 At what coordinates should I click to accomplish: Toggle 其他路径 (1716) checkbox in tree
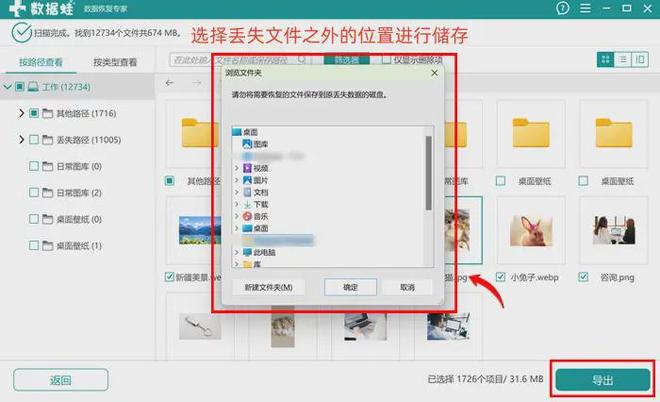34,113
